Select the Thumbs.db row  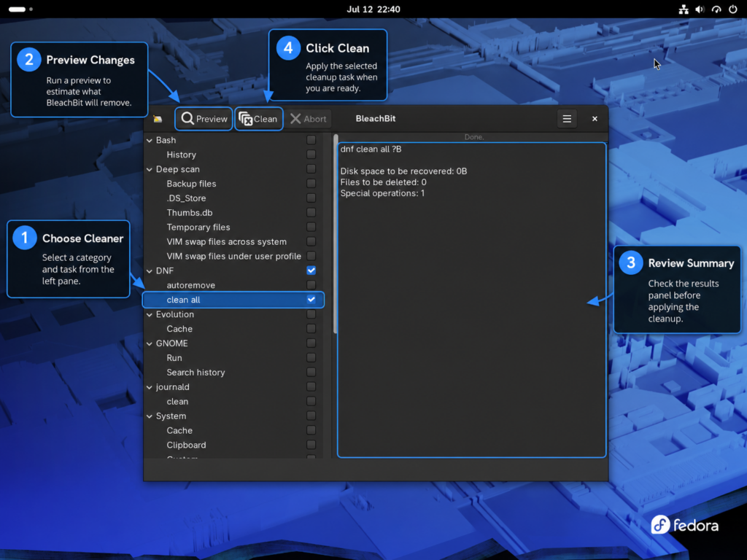[x=233, y=213]
